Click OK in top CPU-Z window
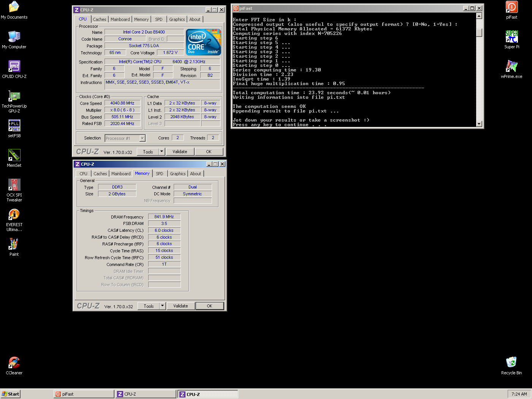 [x=209, y=152]
